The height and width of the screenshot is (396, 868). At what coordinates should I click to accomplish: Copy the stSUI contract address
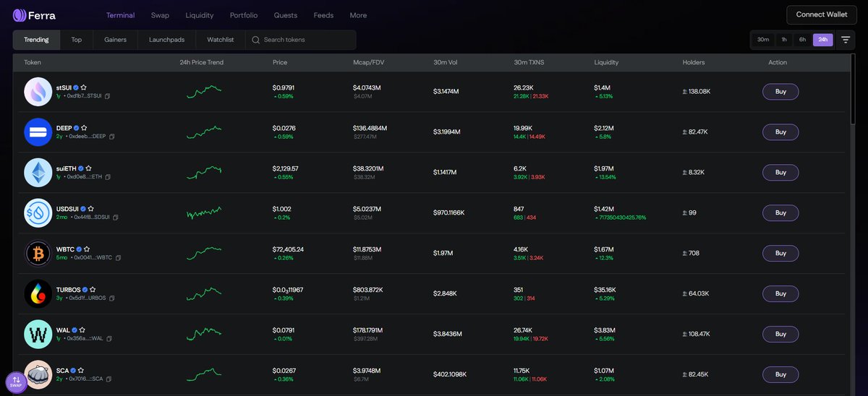tap(108, 96)
